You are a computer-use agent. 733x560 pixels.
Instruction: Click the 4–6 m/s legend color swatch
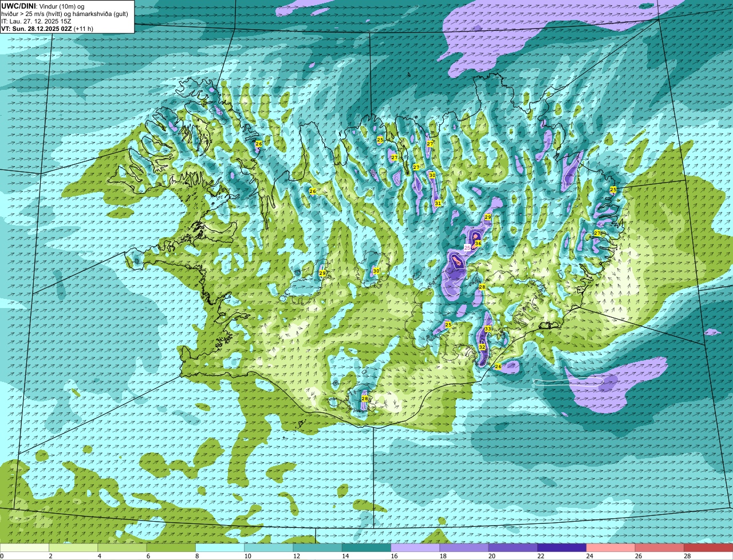pos(122,547)
